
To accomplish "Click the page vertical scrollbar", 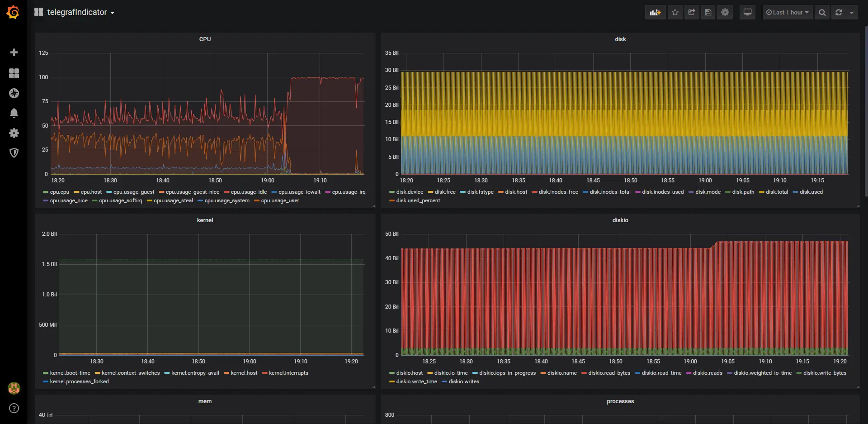I will point(866,111).
